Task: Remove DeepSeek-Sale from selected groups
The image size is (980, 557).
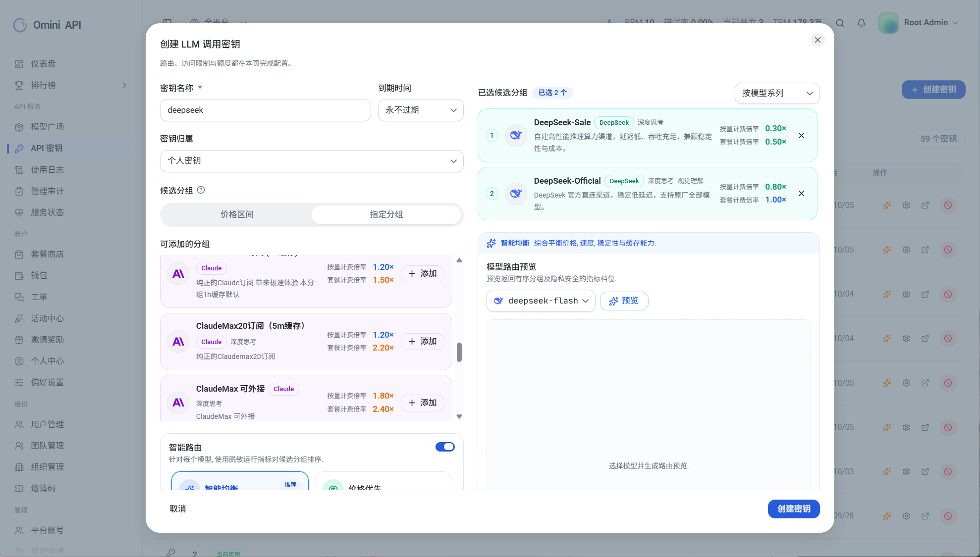Action: click(x=801, y=136)
